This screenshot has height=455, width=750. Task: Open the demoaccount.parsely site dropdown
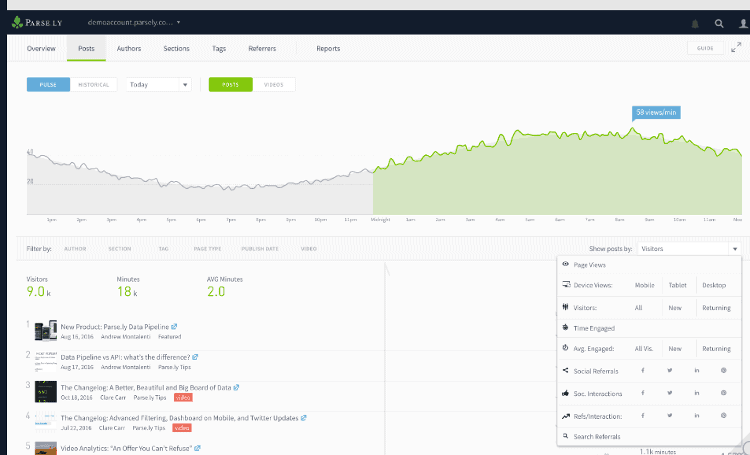[x=134, y=22]
